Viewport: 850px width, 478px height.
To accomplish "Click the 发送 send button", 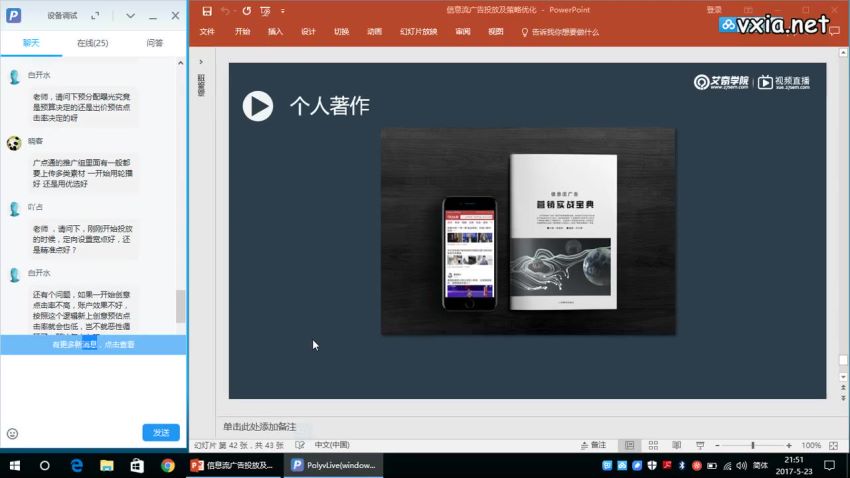I will (x=161, y=432).
